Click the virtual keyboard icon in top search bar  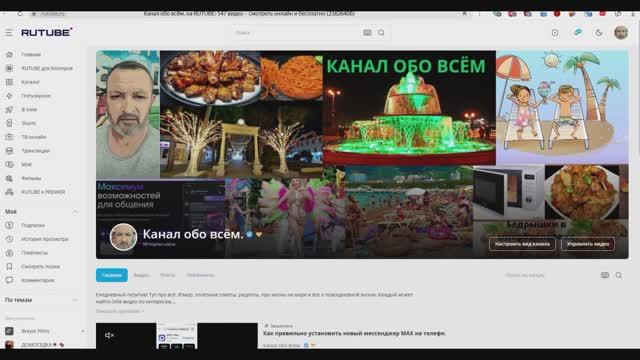367,33
